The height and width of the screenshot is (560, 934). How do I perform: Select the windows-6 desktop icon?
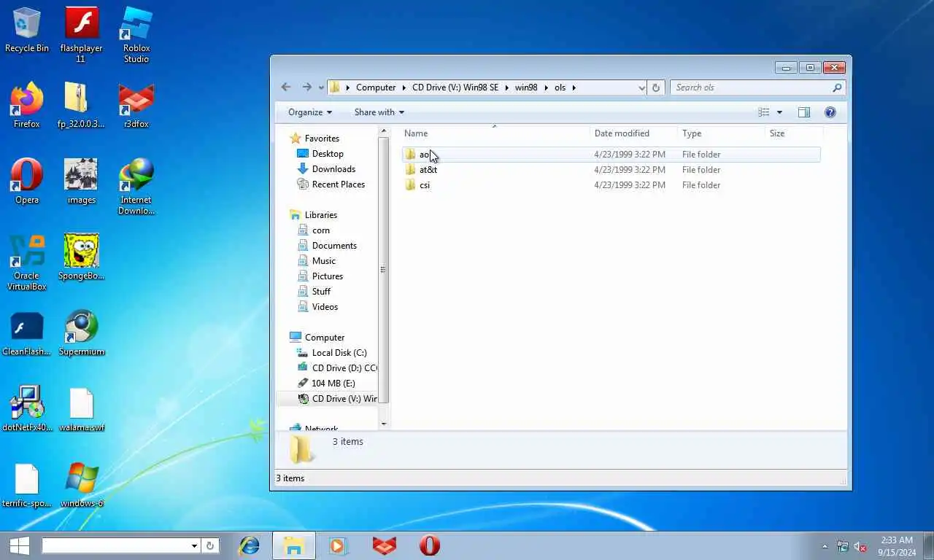click(x=81, y=485)
